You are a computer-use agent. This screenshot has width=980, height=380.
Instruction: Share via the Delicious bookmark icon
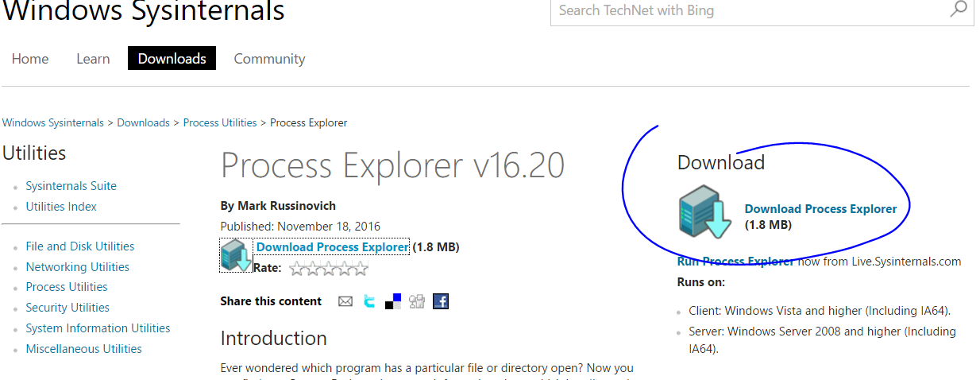coord(393,301)
